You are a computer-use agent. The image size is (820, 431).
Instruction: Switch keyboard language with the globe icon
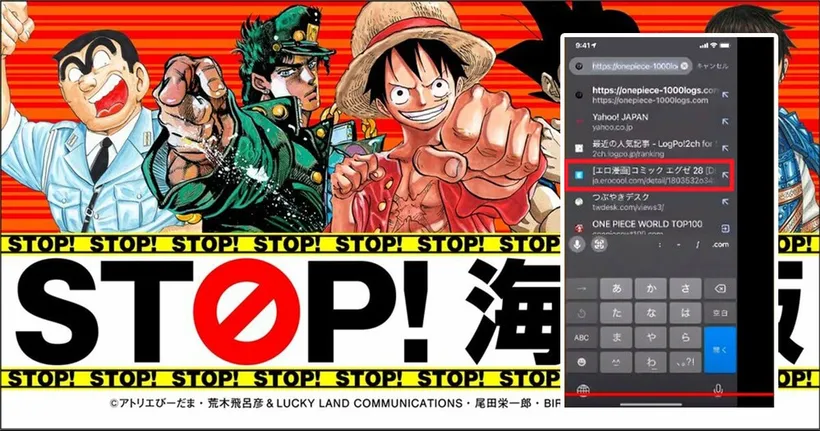(583, 390)
